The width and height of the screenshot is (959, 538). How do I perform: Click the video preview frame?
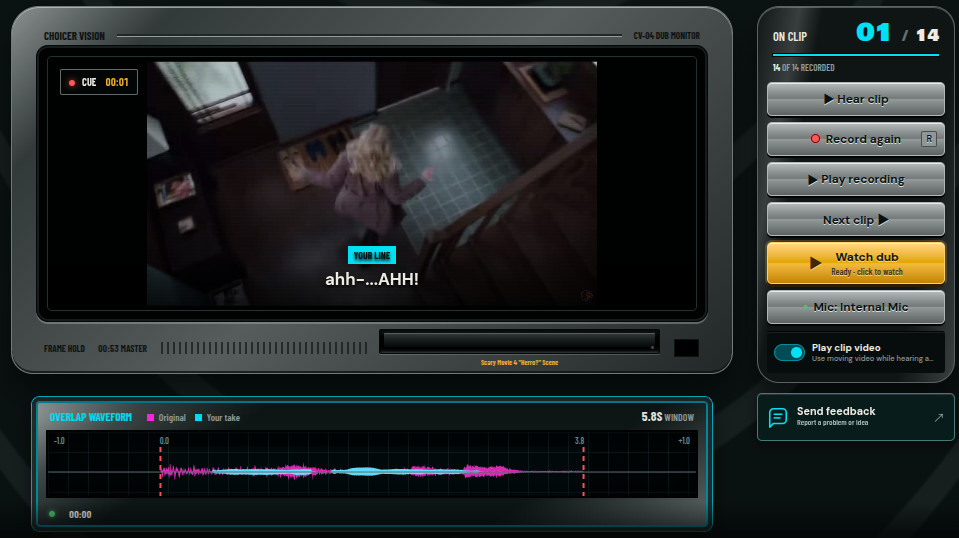coord(372,183)
